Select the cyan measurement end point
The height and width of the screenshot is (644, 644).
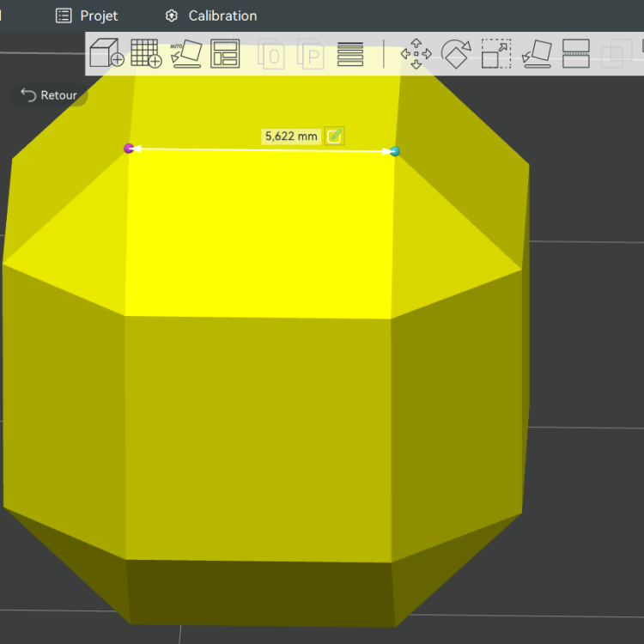395,151
